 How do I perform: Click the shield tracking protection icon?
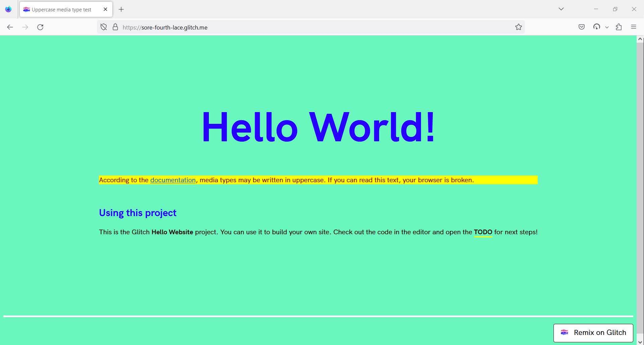pyautogui.click(x=103, y=27)
